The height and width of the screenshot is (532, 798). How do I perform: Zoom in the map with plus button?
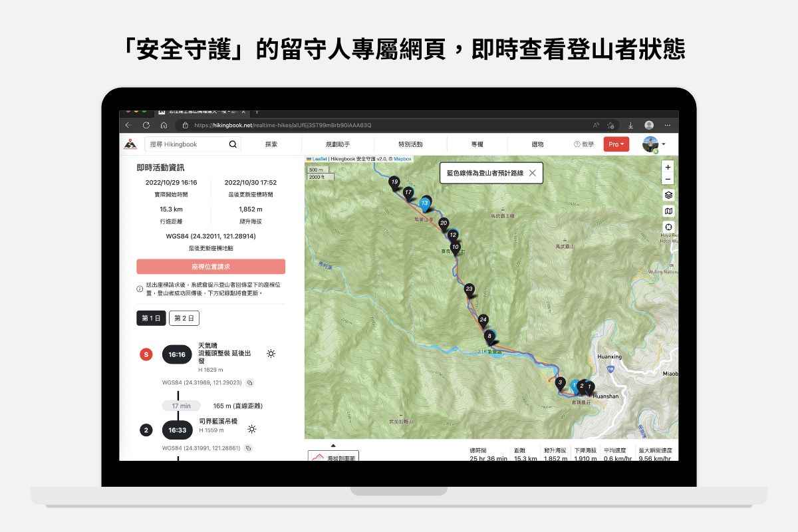tap(668, 167)
